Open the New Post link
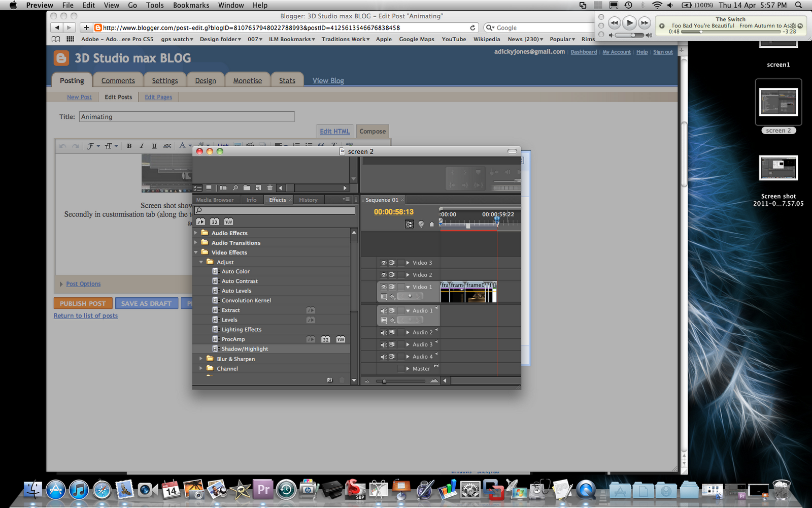Image resolution: width=812 pixels, height=508 pixels. 79,97
